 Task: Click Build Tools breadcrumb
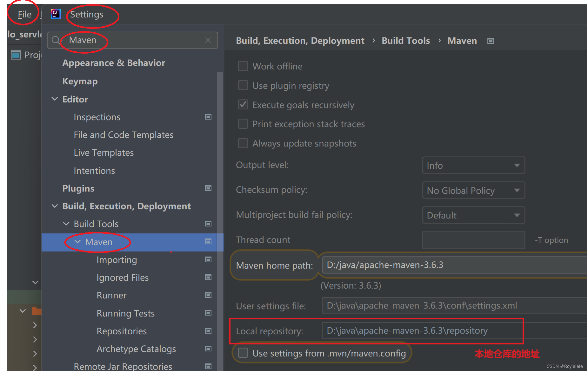pyautogui.click(x=406, y=41)
